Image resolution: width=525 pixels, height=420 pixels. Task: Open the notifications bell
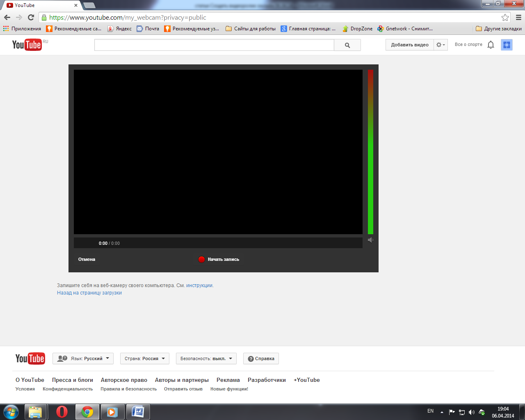(491, 45)
